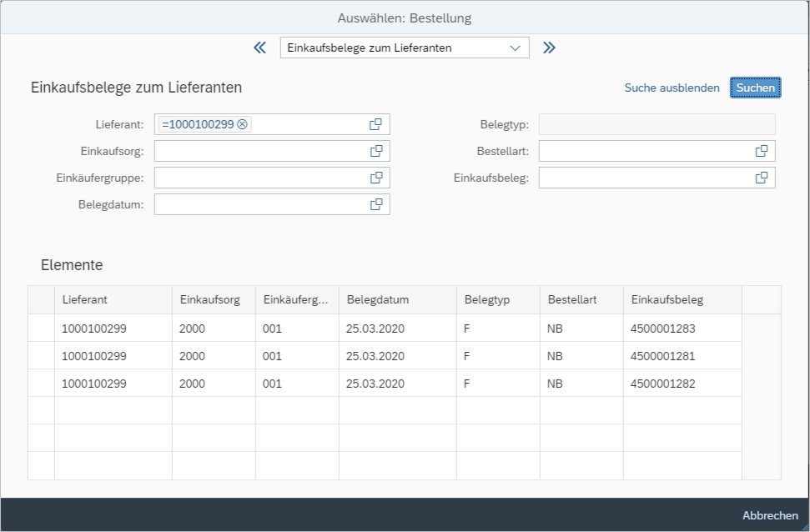The image size is (810, 532).
Task: Open value help for Einkaufsorg field
Action: point(375,151)
